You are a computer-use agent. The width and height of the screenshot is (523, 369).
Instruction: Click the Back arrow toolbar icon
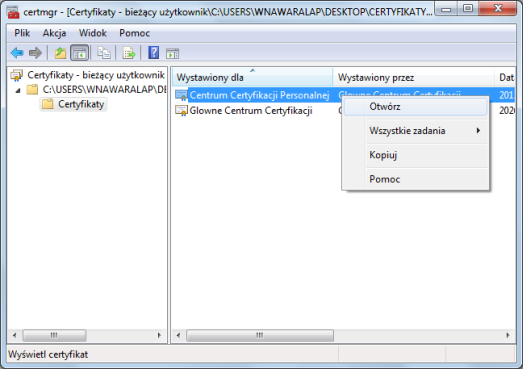(x=17, y=53)
